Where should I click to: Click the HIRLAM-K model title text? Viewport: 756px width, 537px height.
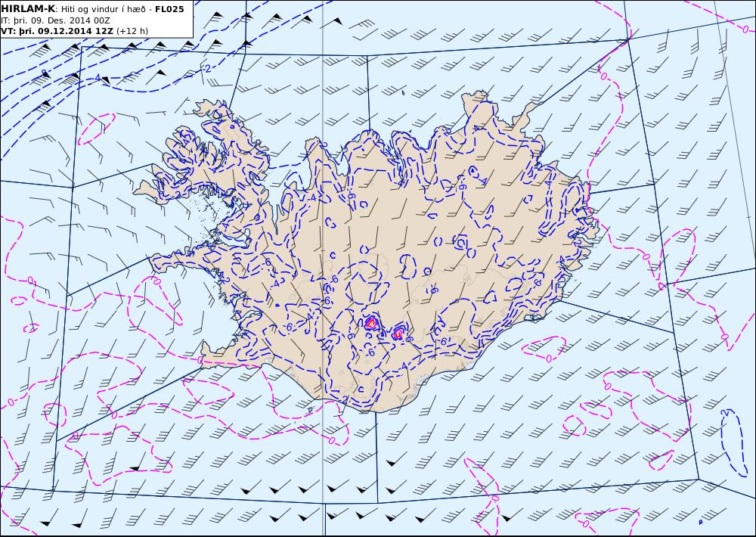click(28, 9)
